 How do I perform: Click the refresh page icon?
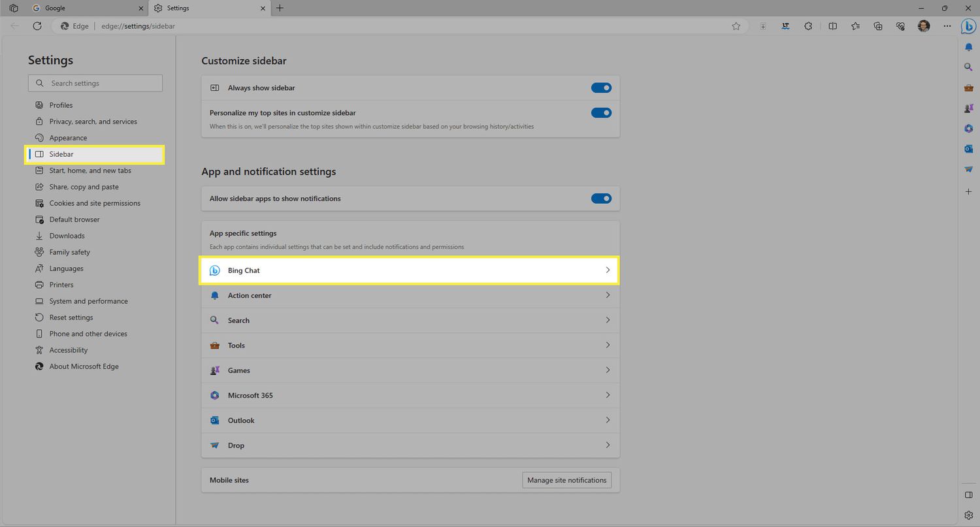coord(37,26)
